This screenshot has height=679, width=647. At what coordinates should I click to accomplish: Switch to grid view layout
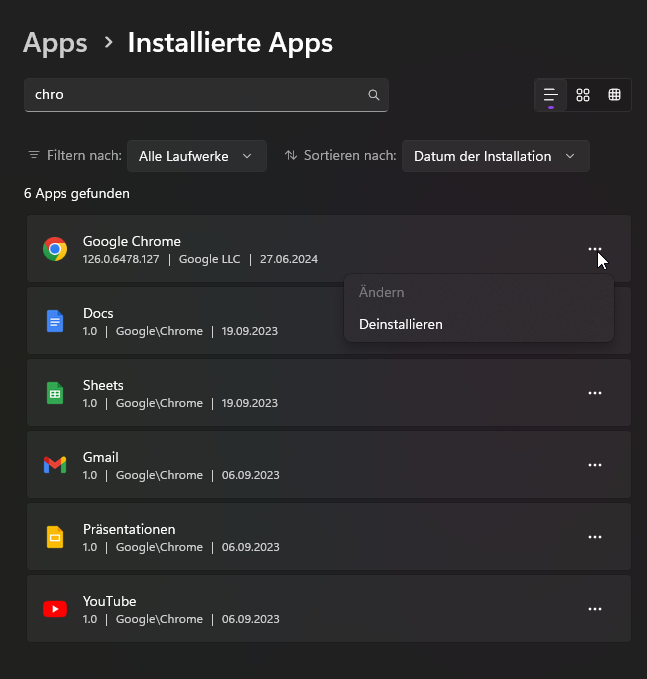(583, 95)
